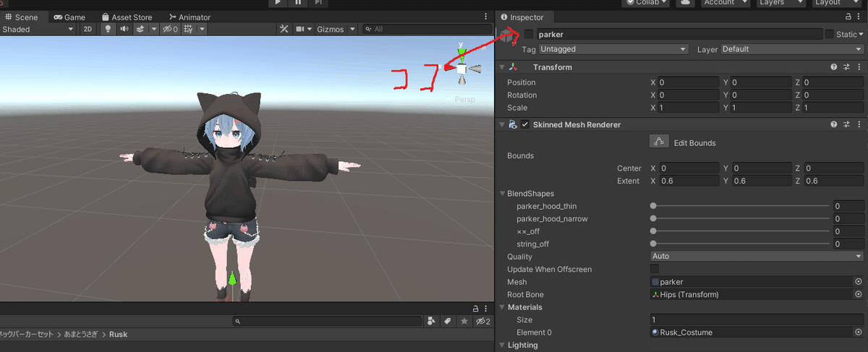Open the Quality Auto dropdown
This screenshot has width=868, height=352.
[x=757, y=257]
